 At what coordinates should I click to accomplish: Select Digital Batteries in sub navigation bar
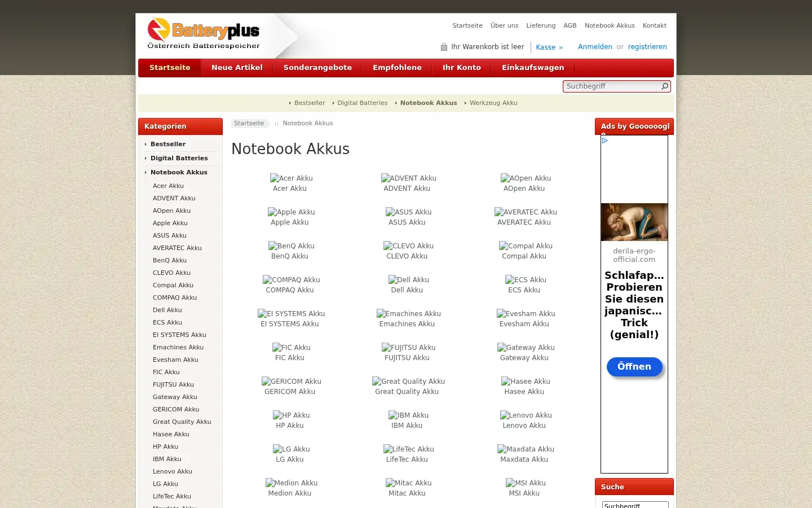[x=363, y=103]
